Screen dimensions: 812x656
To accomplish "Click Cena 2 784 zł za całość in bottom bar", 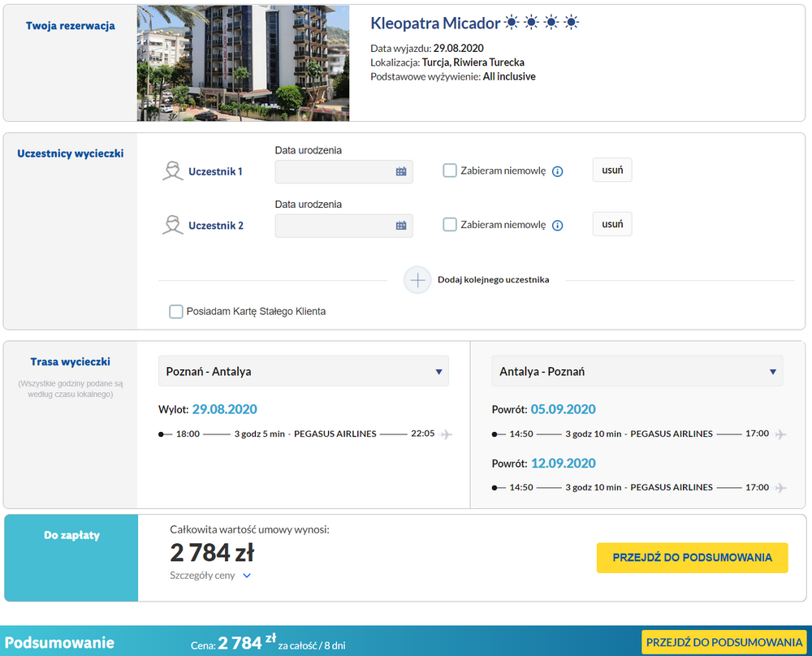I will 268,643.
